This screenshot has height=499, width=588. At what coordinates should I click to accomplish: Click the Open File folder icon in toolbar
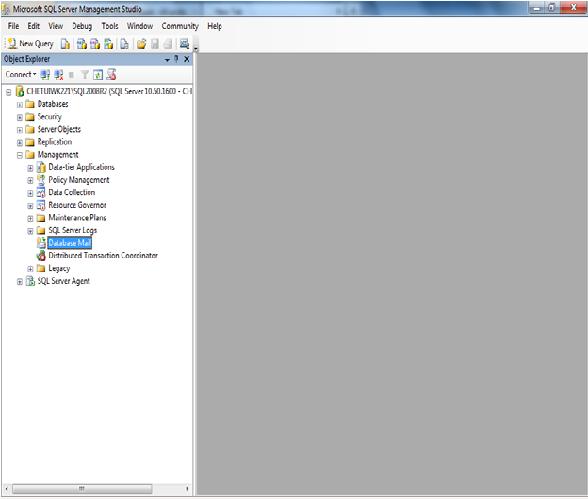click(x=141, y=44)
